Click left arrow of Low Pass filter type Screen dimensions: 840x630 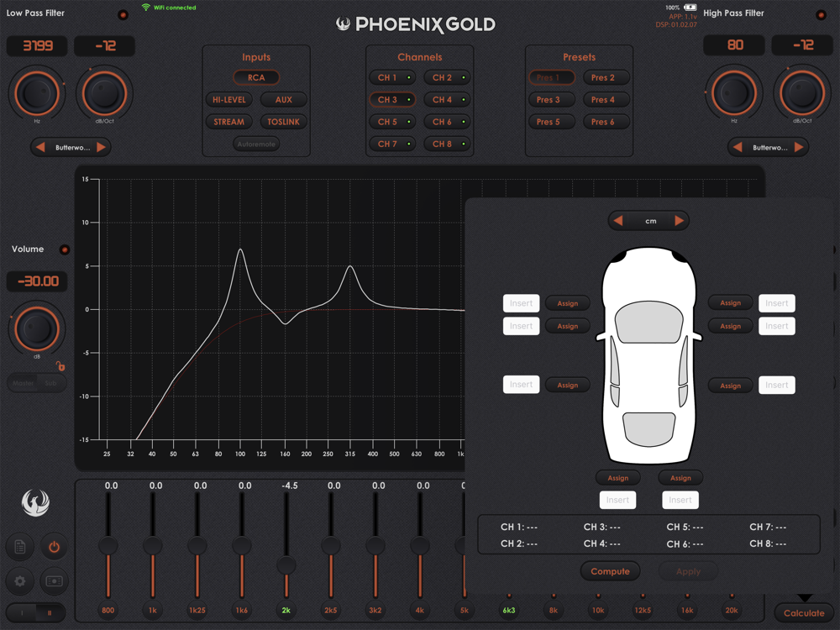[40, 147]
